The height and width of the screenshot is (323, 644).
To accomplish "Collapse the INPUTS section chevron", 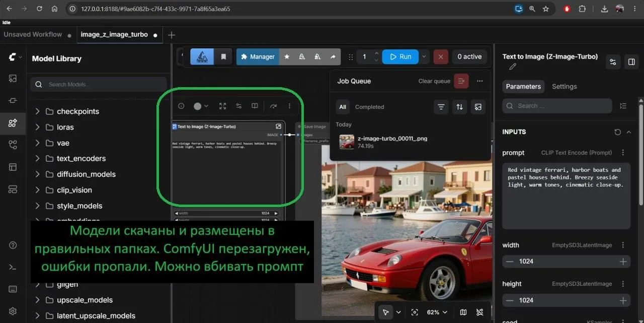I will tap(629, 132).
